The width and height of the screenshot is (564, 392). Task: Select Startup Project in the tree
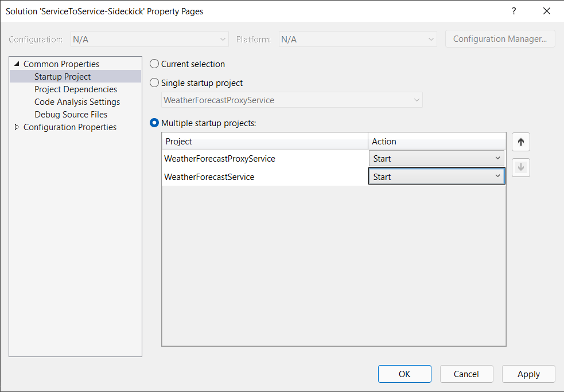click(63, 77)
